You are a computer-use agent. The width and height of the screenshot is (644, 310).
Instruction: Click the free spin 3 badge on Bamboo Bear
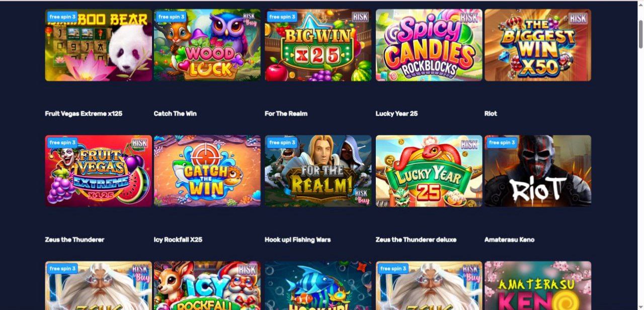click(x=62, y=17)
